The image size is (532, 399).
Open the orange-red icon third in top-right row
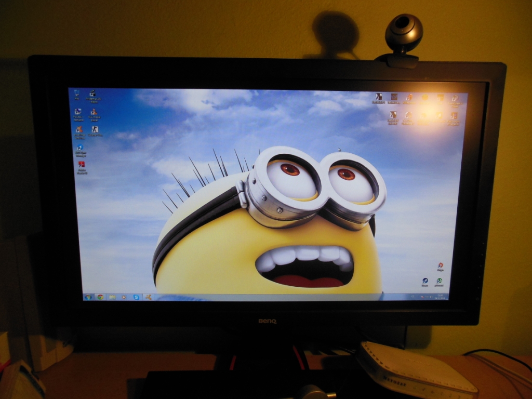[x=409, y=98]
